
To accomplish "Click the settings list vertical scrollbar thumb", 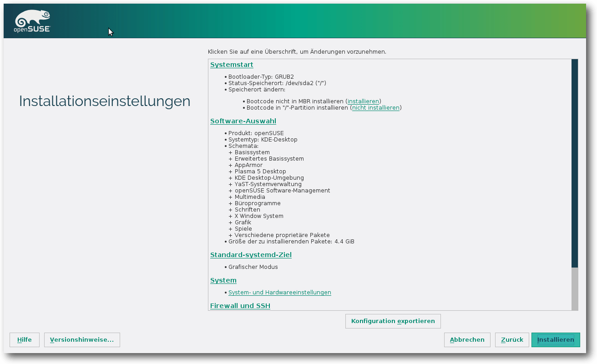I will 575,163.
